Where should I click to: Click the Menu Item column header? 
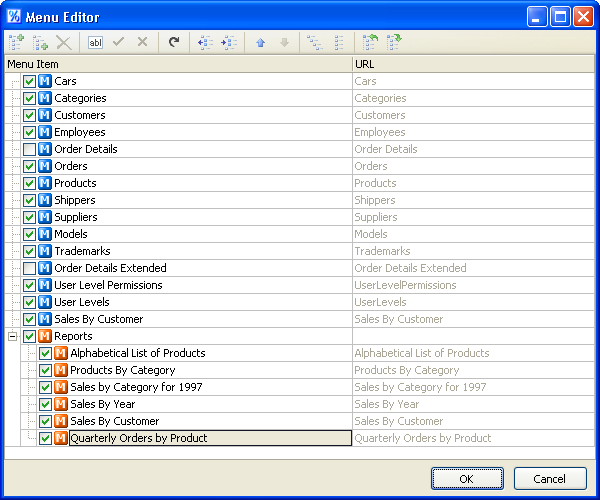click(x=178, y=64)
